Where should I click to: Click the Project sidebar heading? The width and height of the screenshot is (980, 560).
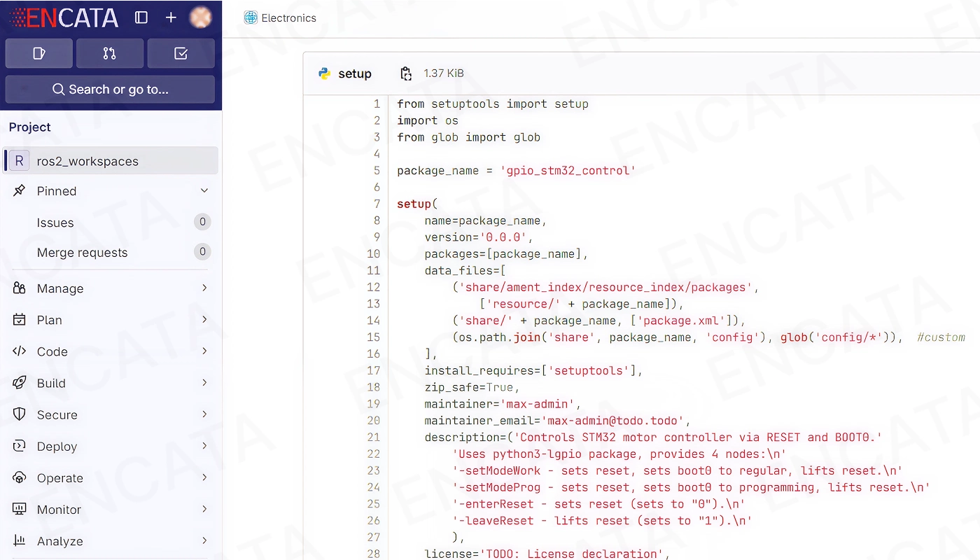pos(30,127)
